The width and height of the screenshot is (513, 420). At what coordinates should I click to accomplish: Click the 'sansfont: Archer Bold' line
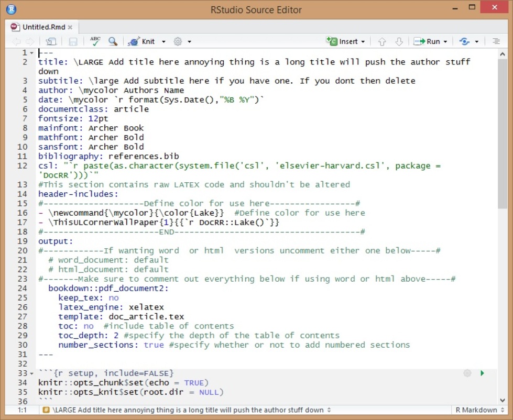pyautogui.click(x=91, y=147)
